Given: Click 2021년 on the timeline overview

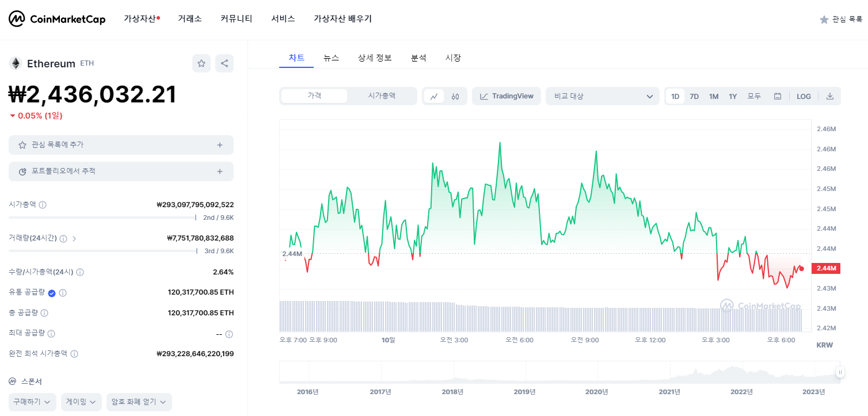Looking at the screenshot, I should (x=669, y=392).
